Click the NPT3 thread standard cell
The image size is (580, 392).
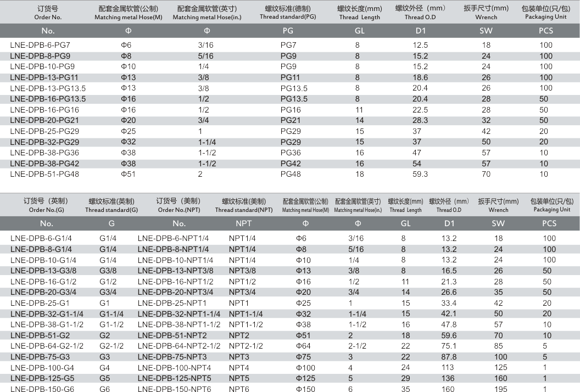[239, 357]
